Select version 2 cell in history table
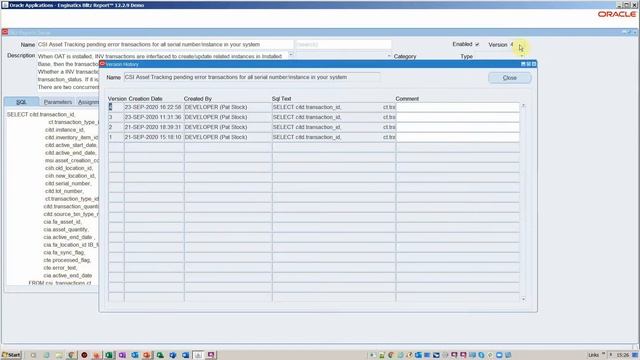640x360 pixels. coord(116,127)
